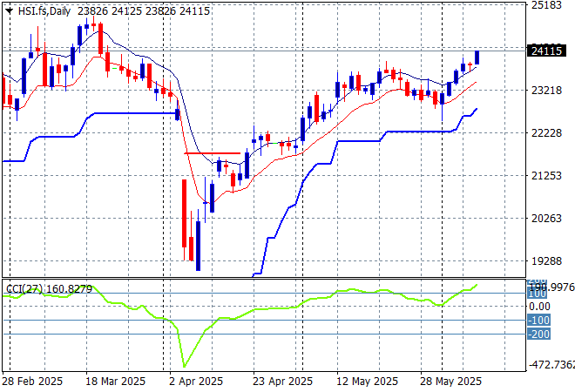Click the CCI -100 level label
575x392 pixels.
(x=538, y=320)
